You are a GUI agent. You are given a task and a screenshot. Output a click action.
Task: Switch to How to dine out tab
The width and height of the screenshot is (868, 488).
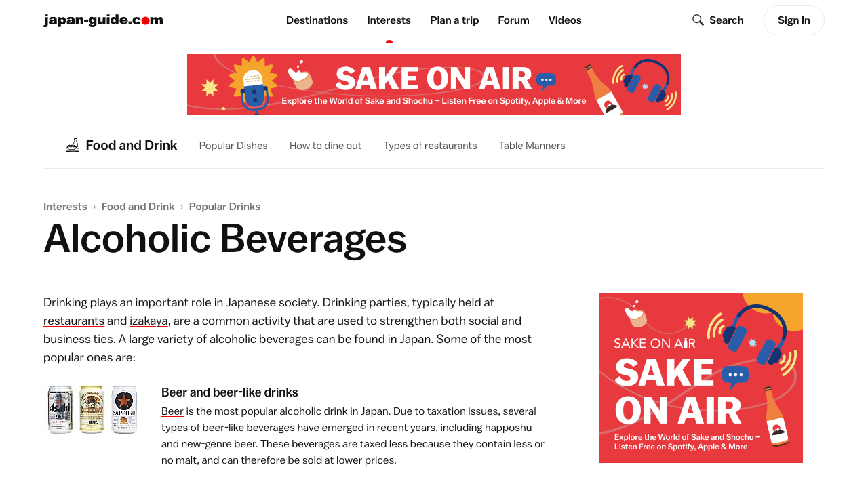(x=325, y=146)
